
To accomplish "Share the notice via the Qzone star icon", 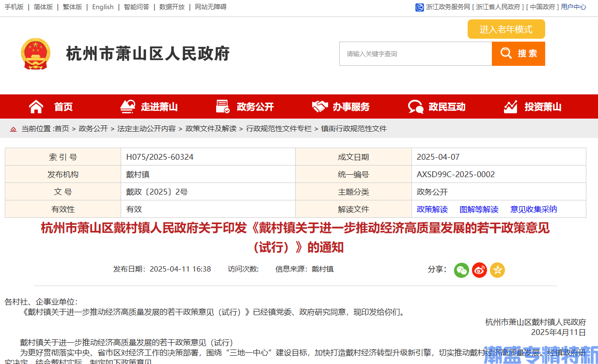I will [x=497, y=270].
